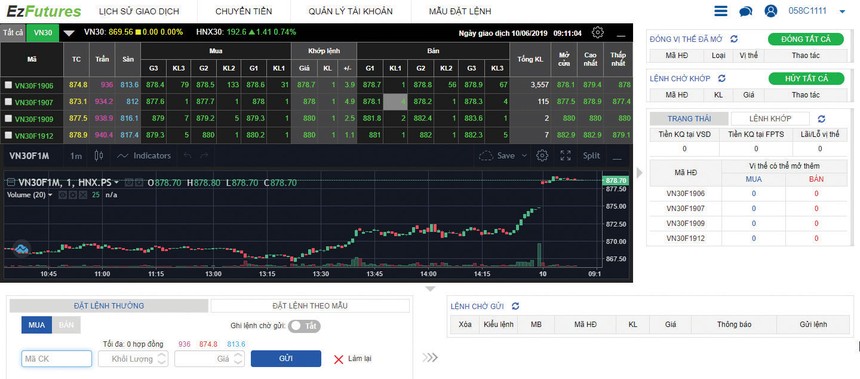
Task: Change the 1m chart interval
Action: click(76, 156)
